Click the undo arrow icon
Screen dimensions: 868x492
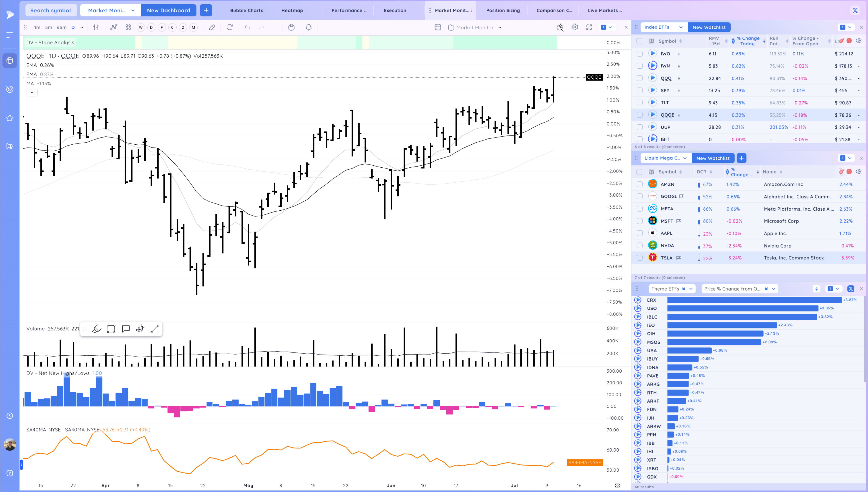[x=247, y=27]
